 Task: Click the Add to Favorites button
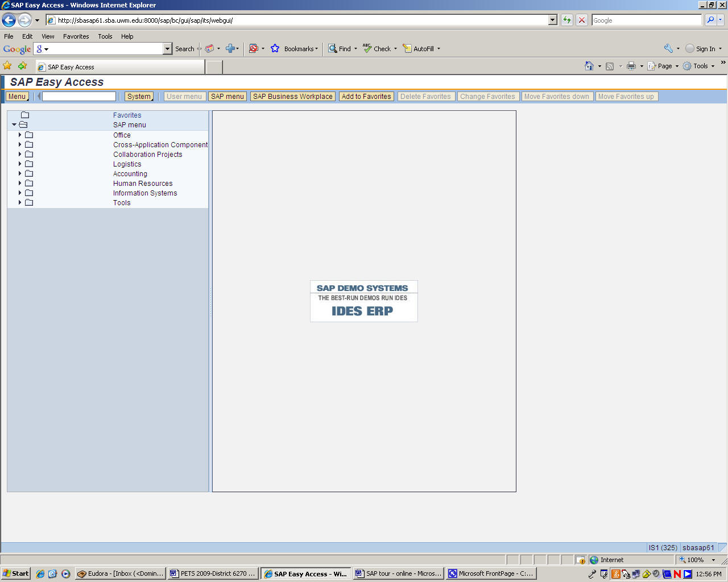(x=366, y=96)
